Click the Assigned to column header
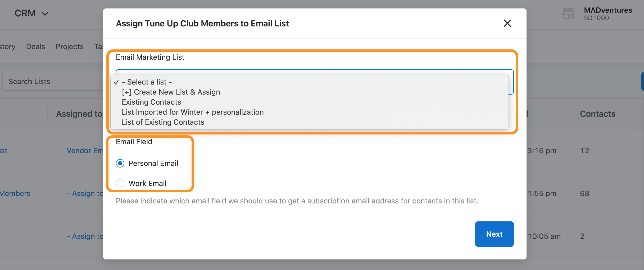 click(x=79, y=114)
